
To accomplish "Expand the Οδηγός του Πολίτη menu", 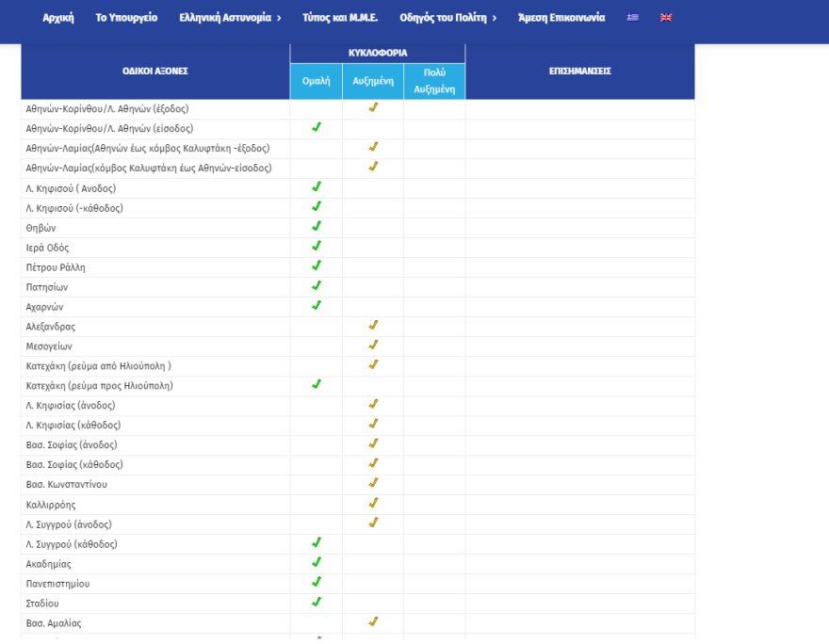I will point(447,18).
